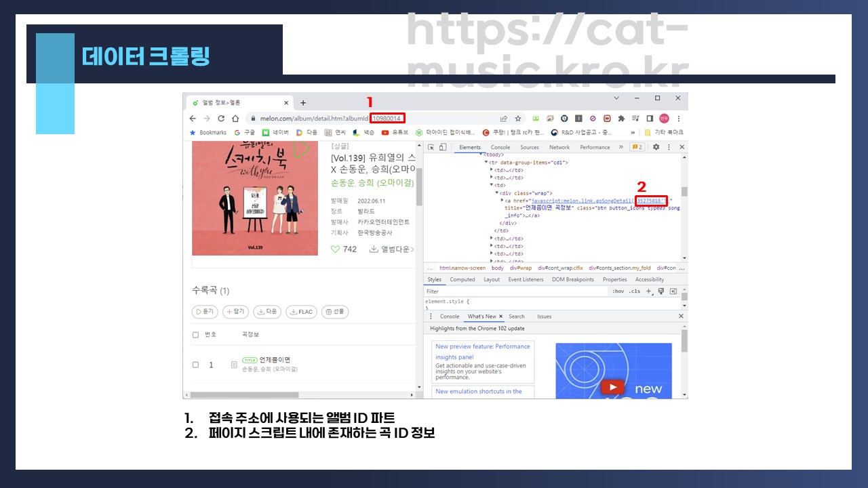
Task: Play the What's New video thumbnail
Action: pos(612,388)
